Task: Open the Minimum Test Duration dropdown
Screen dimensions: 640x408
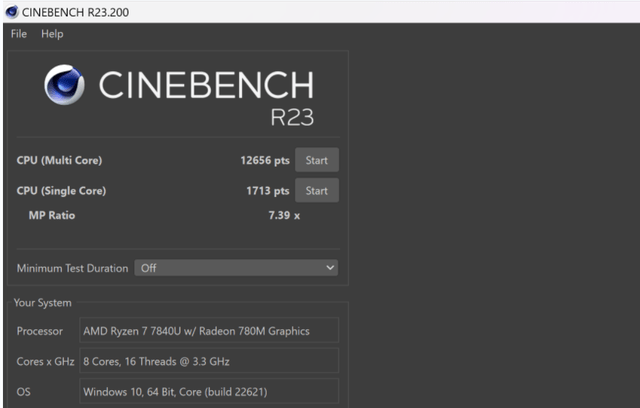Action: (236, 268)
